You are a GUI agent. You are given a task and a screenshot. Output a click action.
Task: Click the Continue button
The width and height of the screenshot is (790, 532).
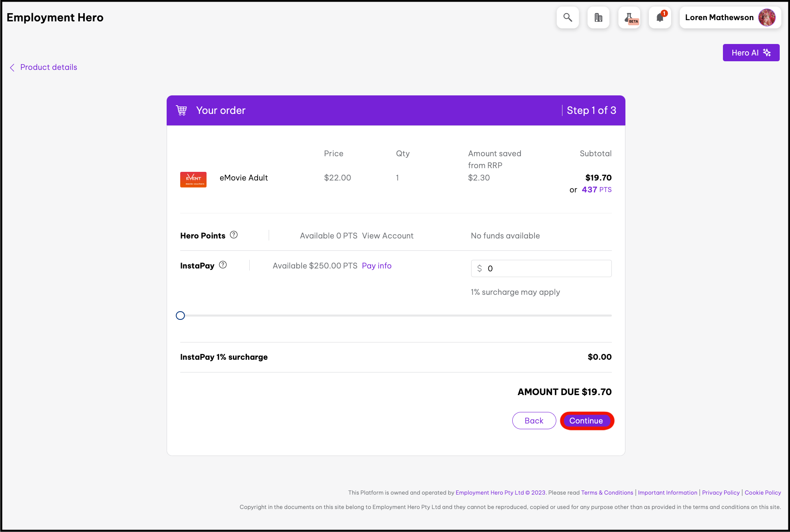[x=587, y=421]
